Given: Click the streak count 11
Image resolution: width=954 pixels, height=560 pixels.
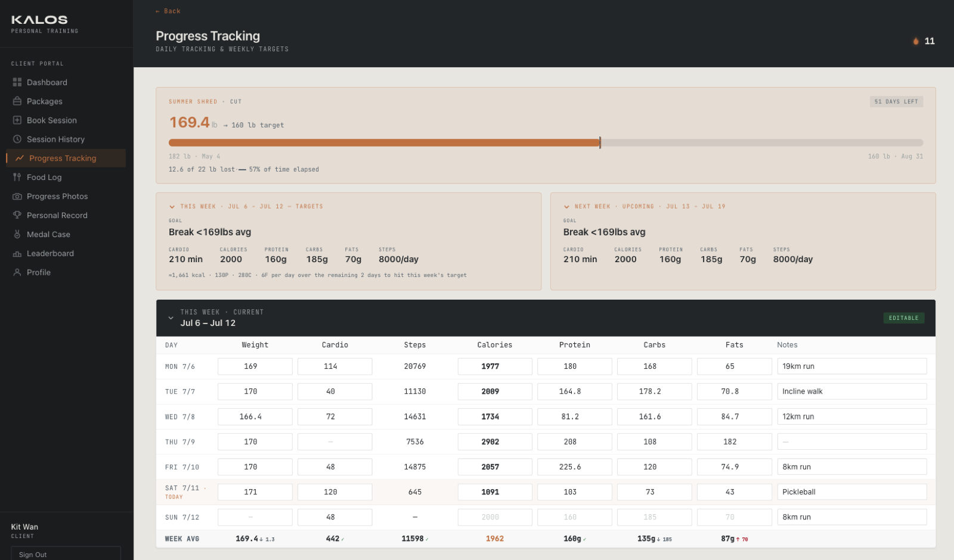Looking at the screenshot, I should click(x=930, y=41).
